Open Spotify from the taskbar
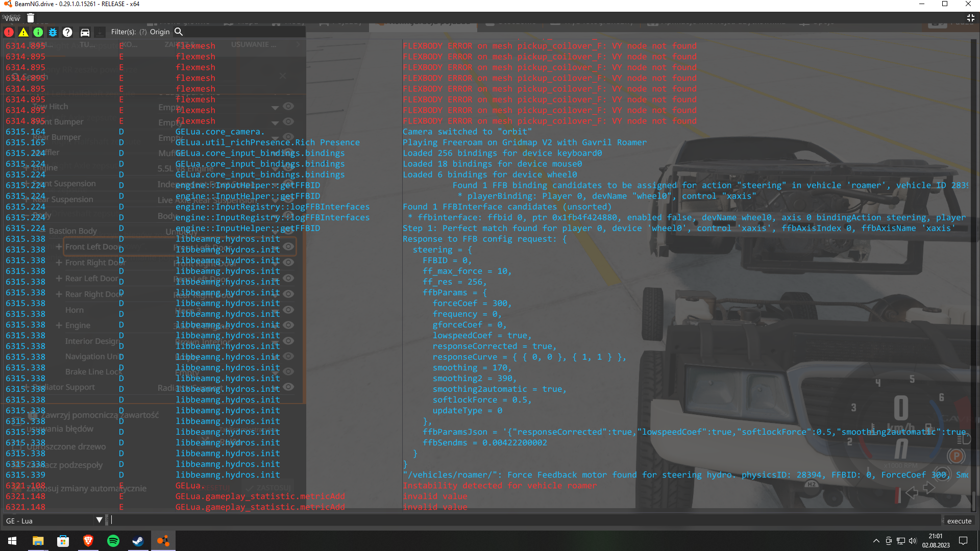Image resolution: width=980 pixels, height=551 pixels. (x=113, y=541)
